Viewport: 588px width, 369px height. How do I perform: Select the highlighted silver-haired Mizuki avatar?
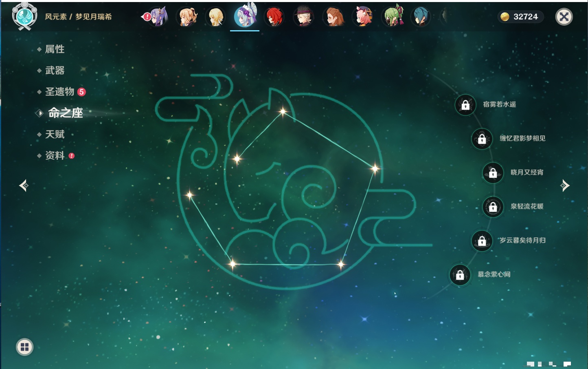(x=245, y=16)
